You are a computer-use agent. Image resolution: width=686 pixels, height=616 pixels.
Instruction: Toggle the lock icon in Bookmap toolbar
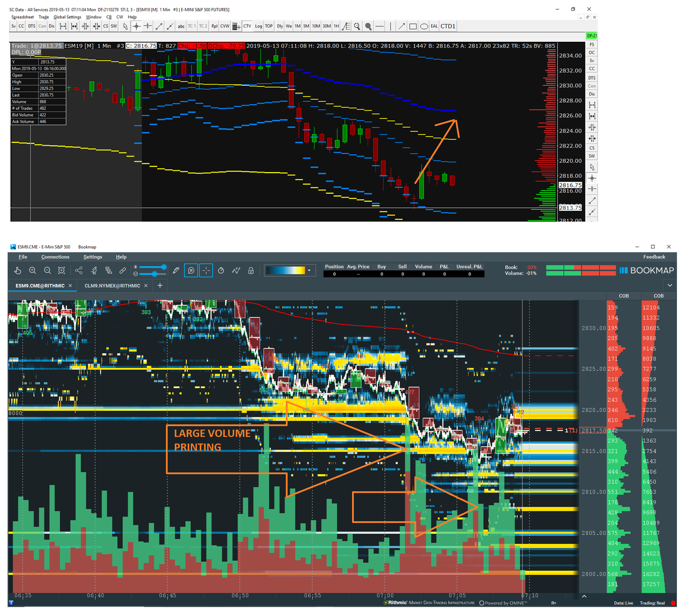pos(250,269)
